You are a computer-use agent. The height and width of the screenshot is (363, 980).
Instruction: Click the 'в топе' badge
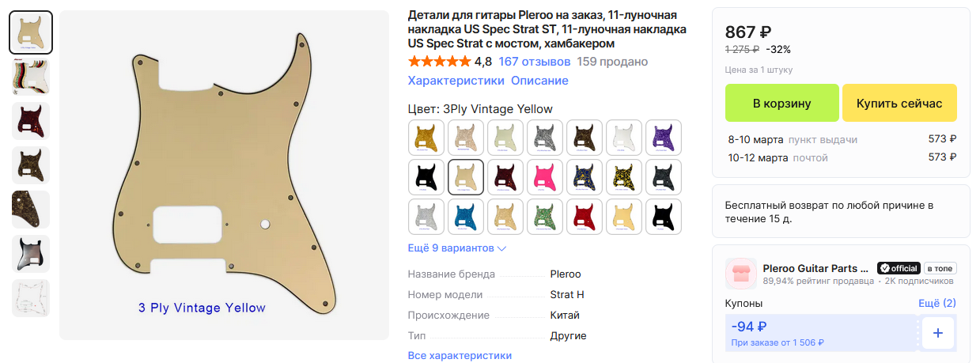click(939, 268)
